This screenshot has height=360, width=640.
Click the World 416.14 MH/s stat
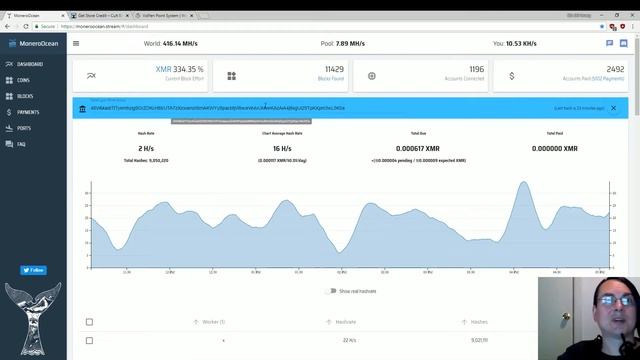click(x=171, y=43)
